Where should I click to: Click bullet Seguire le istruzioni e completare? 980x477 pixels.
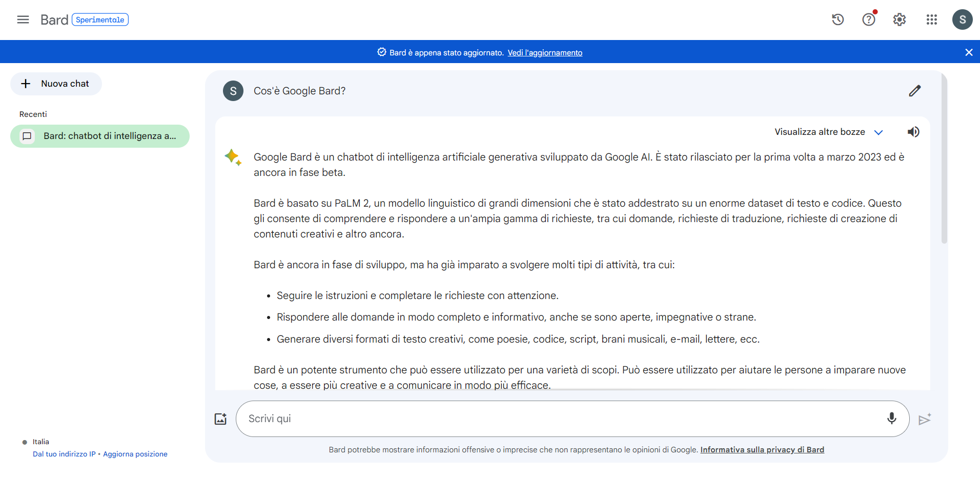point(417,295)
